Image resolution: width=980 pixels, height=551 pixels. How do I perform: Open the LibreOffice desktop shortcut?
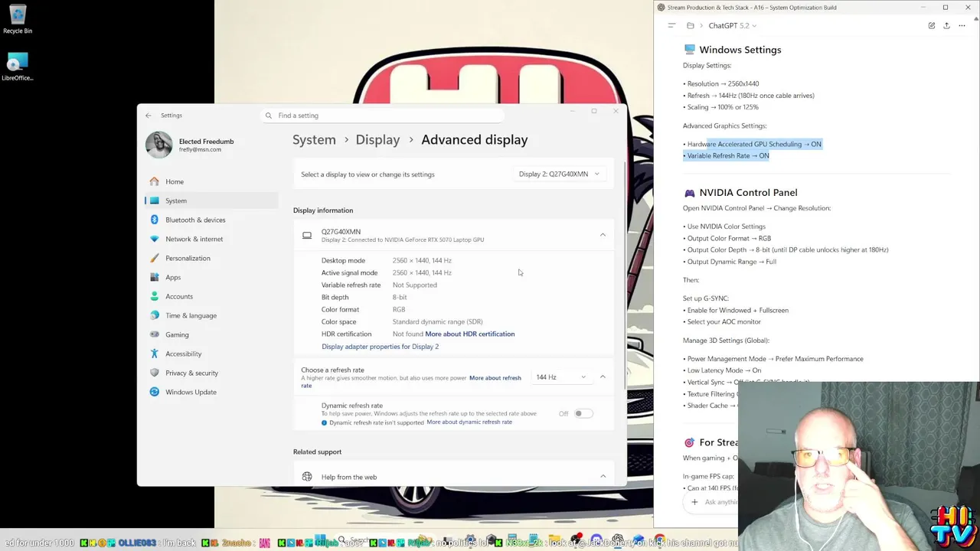point(17,67)
